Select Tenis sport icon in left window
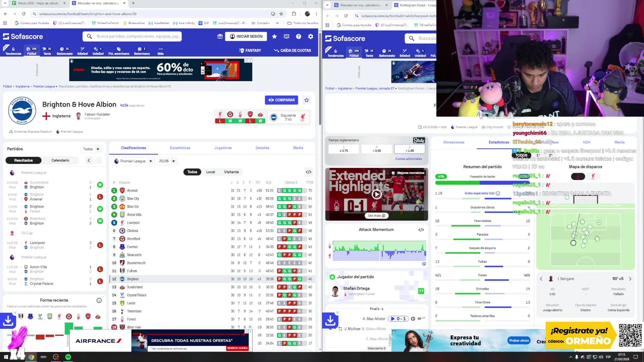The image size is (644, 362). (46, 51)
